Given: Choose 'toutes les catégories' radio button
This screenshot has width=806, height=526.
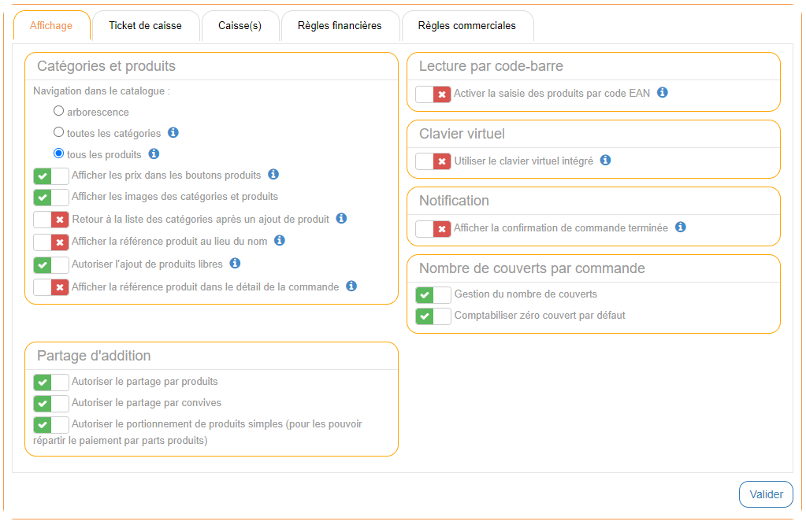Looking at the screenshot, I should click(x=59, y=133).
